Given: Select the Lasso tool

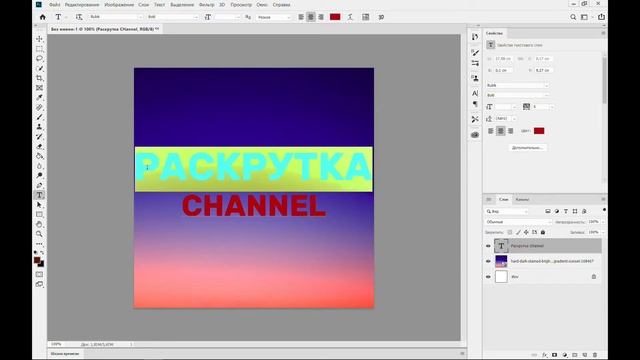Looking at the screenshot, I should click(39, 58).
